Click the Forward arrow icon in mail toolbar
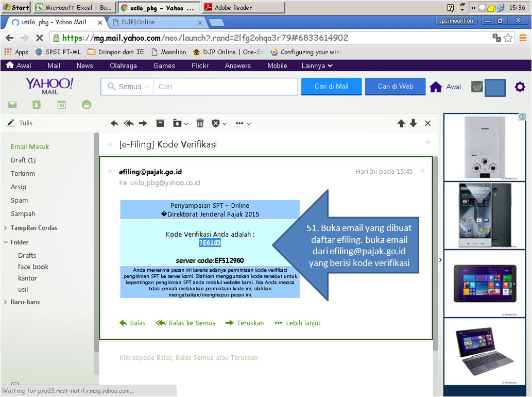532x397 pixels. [143, 123]
